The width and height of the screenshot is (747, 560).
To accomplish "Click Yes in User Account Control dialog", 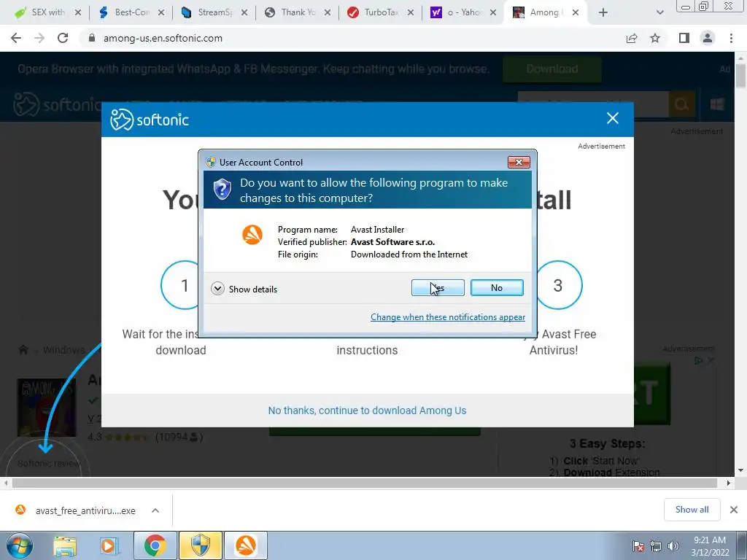I will pos(438,287).
